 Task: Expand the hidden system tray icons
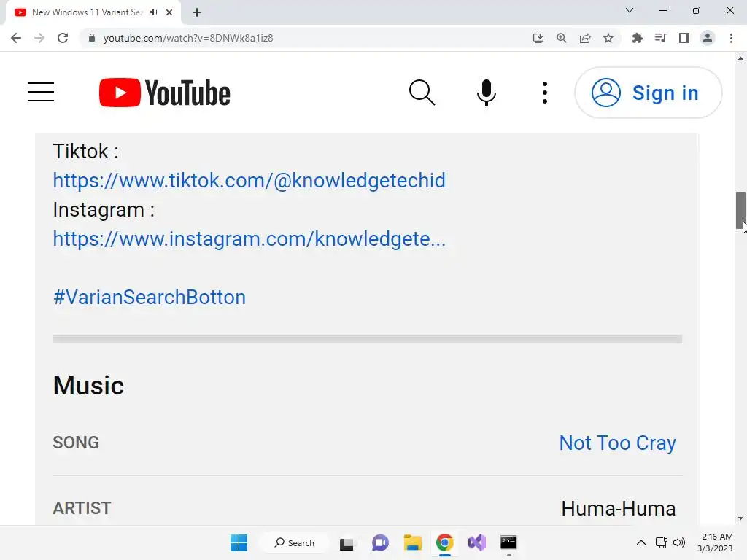641,542
